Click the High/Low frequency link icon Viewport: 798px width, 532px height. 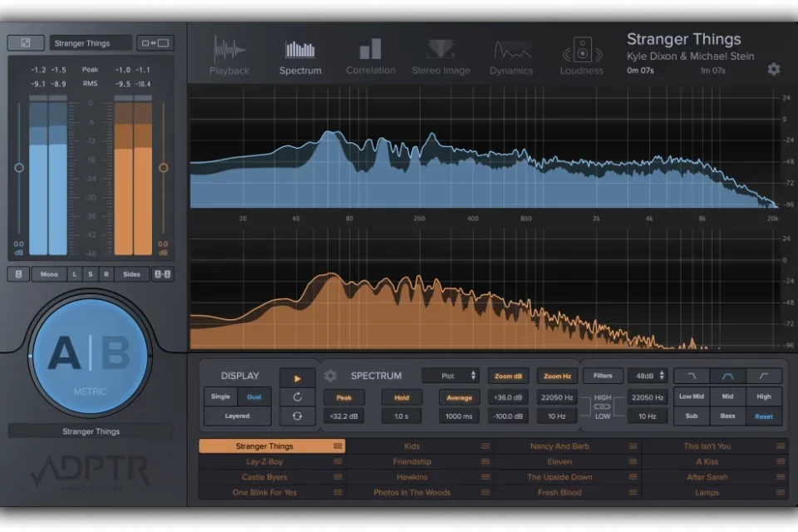coord(603,406)
